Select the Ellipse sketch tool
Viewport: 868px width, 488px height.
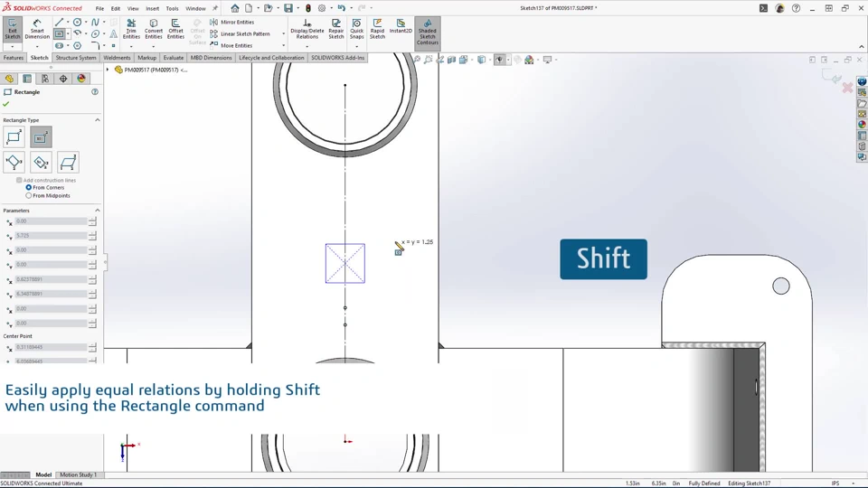point(95,33)
